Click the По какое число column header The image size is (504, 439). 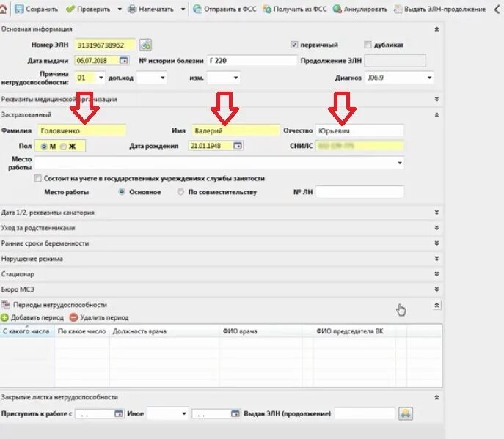(82, 331)
